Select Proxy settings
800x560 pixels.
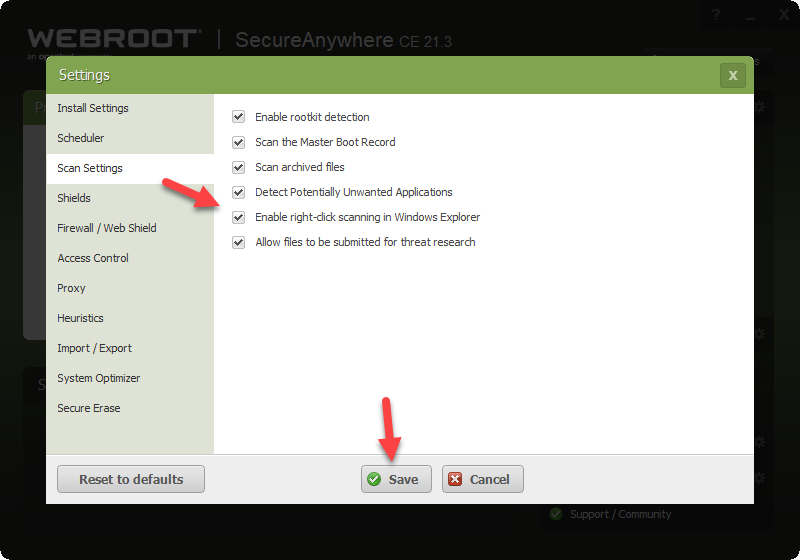130,288
